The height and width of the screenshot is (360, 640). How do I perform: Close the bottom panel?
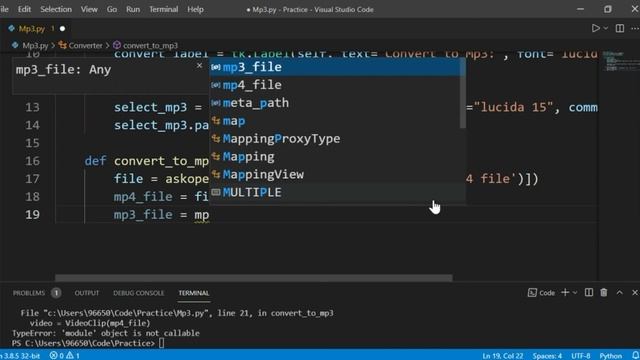635,292
